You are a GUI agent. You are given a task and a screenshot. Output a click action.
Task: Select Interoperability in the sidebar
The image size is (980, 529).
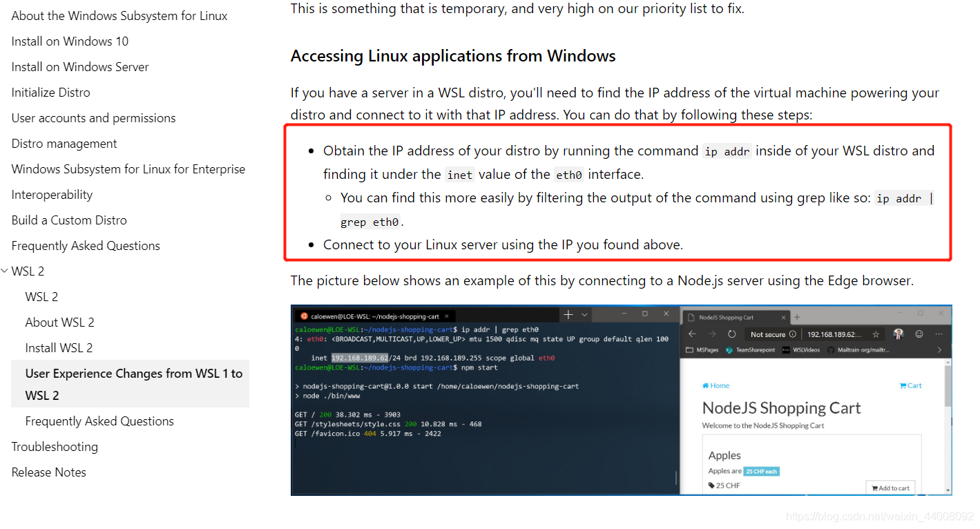tap(52, 195)
